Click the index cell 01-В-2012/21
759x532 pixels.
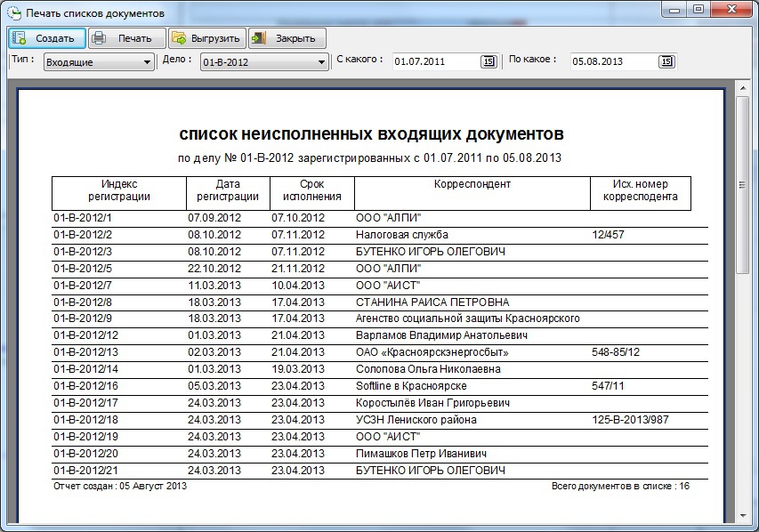click(x=85, y=471)
